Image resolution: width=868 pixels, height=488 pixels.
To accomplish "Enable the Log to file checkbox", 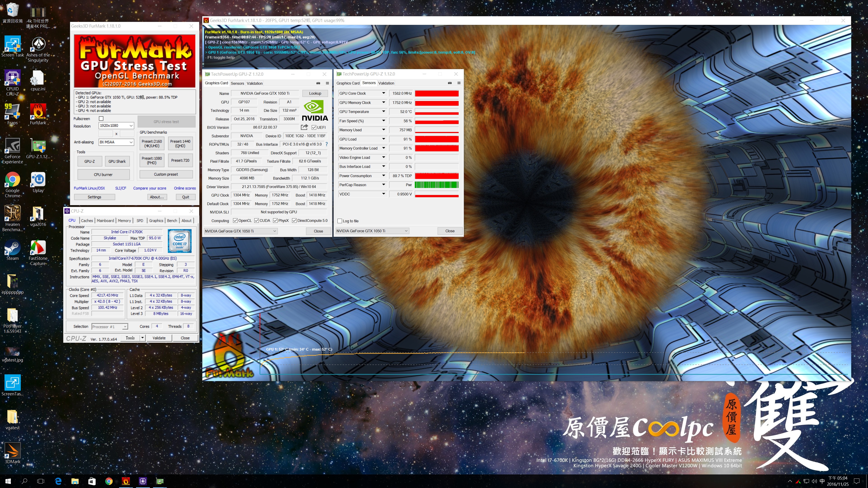I will (x=340, y=221).
